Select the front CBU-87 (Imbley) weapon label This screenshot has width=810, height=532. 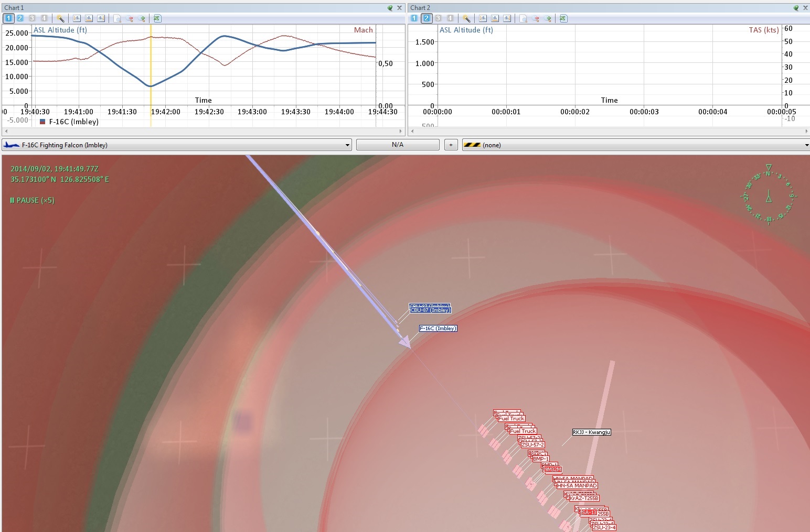(430, 310)
